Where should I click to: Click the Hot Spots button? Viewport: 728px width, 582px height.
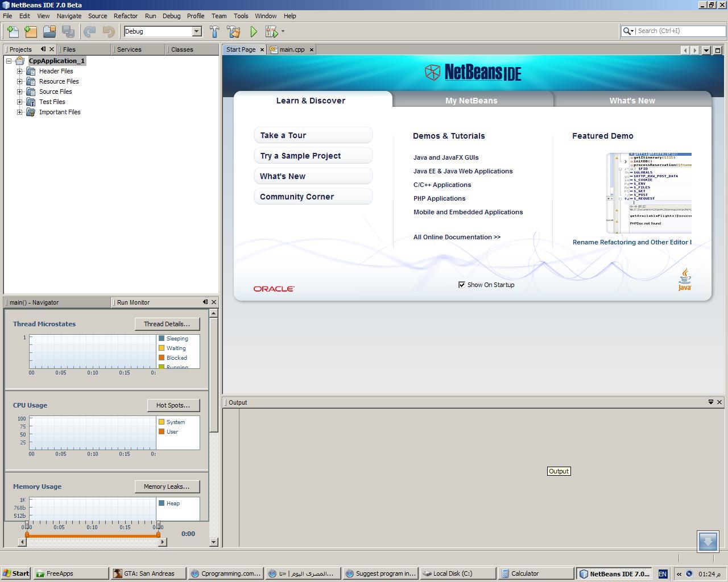[173, 405]
